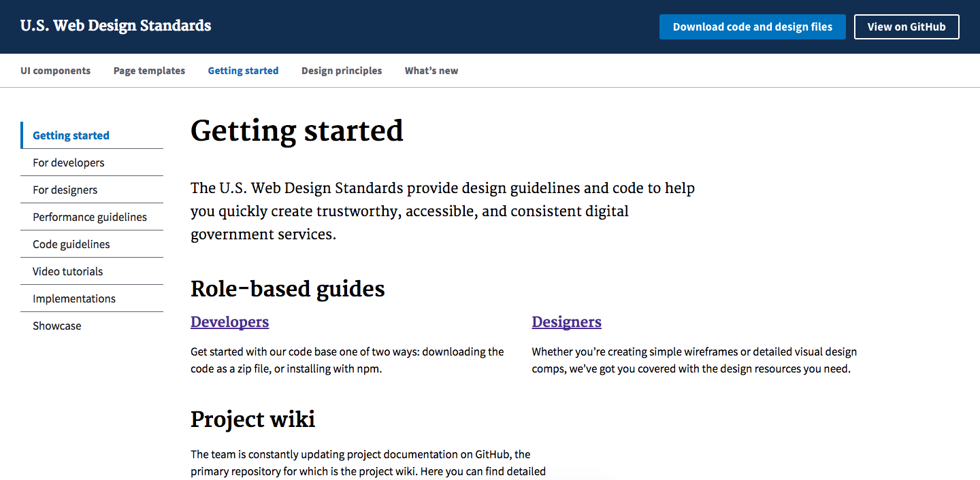980x480 pixels.
Task: Click the intro paragraph starting 'The U.S. Web Design Standards provide'
Action: tap(442, 211)
